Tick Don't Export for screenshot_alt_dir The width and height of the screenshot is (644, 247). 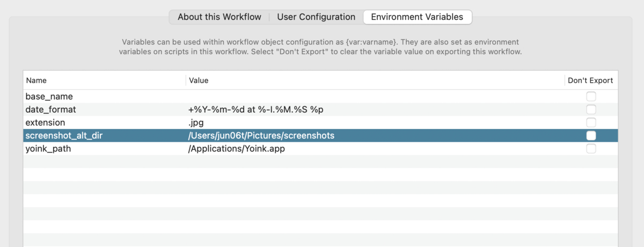(591, 135)
